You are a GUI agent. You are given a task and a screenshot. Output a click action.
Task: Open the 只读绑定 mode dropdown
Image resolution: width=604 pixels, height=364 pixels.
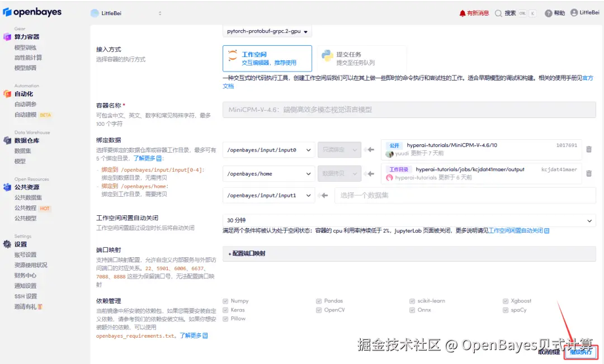coord(339,150)
